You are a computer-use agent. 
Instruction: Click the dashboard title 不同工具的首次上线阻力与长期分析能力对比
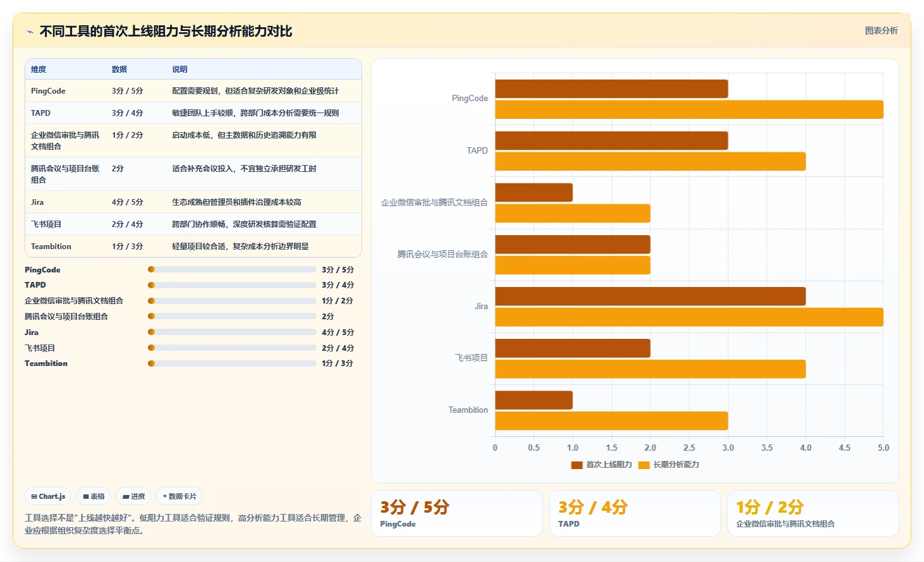tap(166, 32)
